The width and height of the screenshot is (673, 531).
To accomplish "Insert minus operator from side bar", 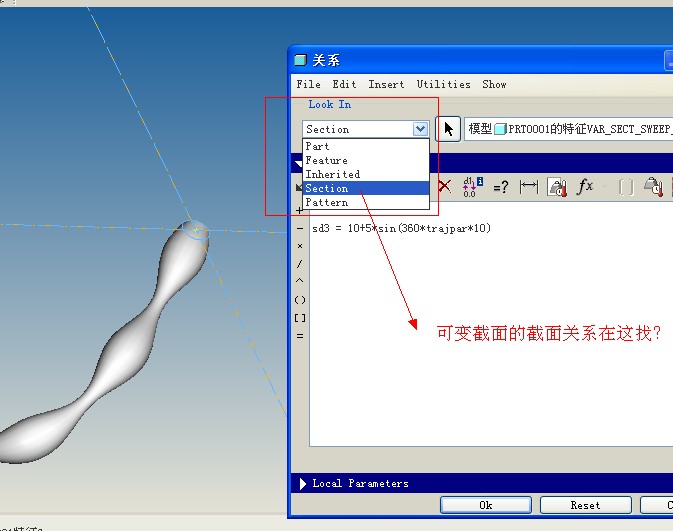I will point(300,228).
